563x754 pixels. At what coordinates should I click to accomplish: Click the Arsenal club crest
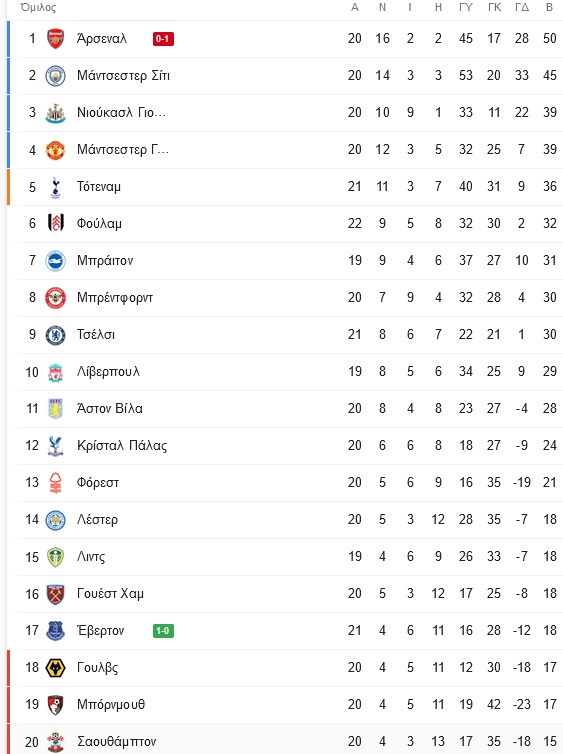pos(55,38)
